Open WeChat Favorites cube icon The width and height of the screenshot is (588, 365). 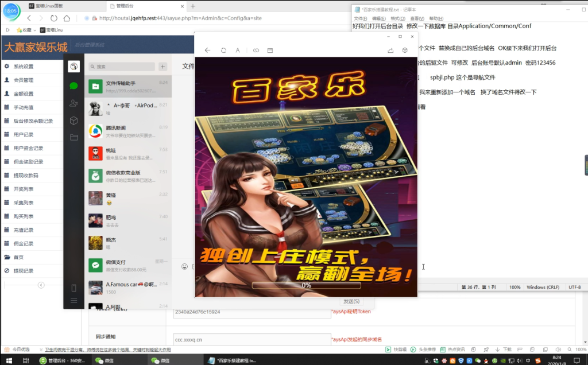(x=74, y=121)
